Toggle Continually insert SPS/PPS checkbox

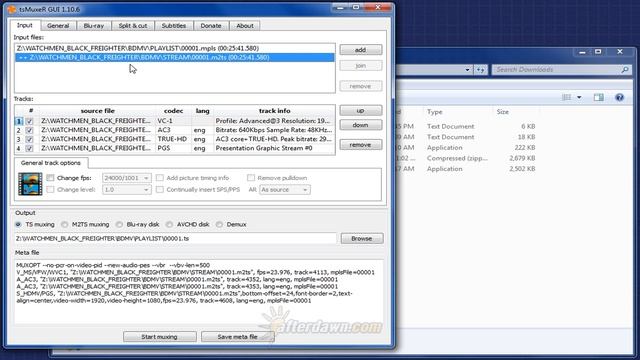[160, 189]
